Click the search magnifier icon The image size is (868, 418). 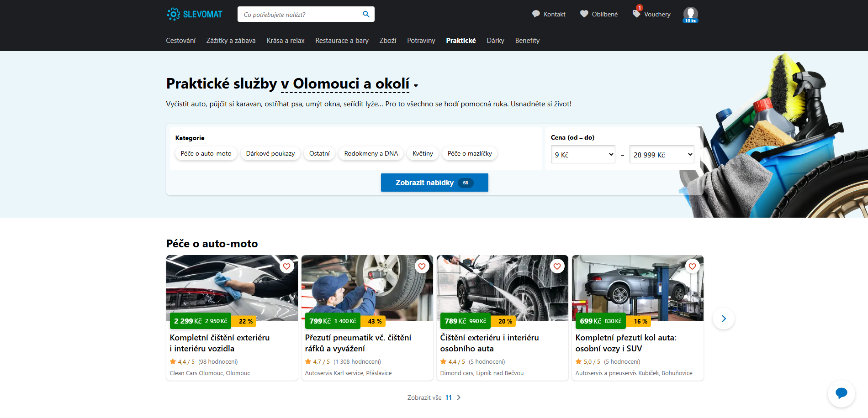[x=366, y=14]
